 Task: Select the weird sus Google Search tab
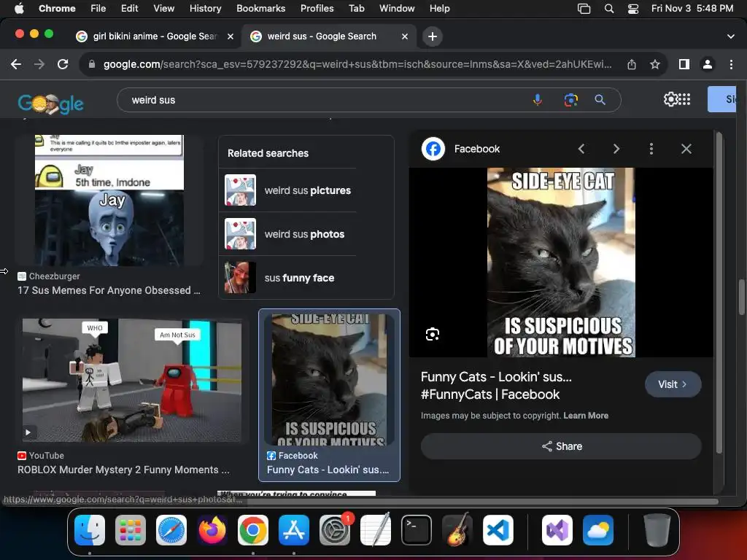click(x=322, y=36)
